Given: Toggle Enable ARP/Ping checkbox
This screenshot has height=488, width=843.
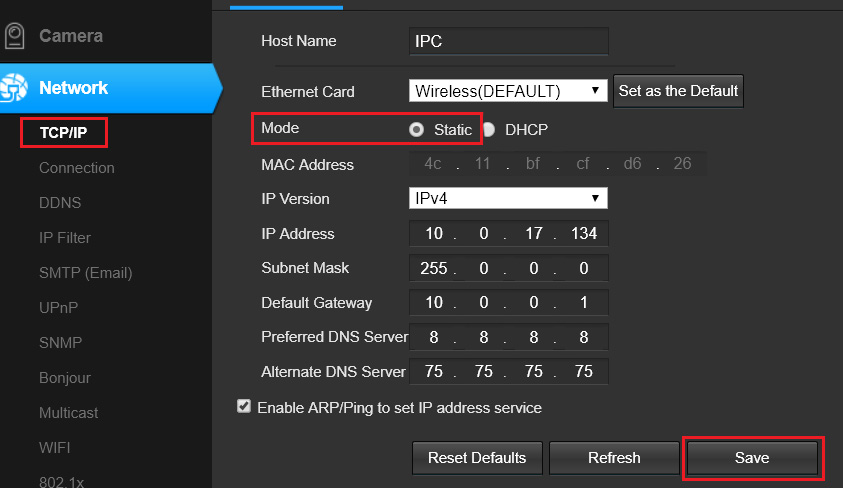Looking at the screenshot, I should pyautogui.click(x=244, y=407).
